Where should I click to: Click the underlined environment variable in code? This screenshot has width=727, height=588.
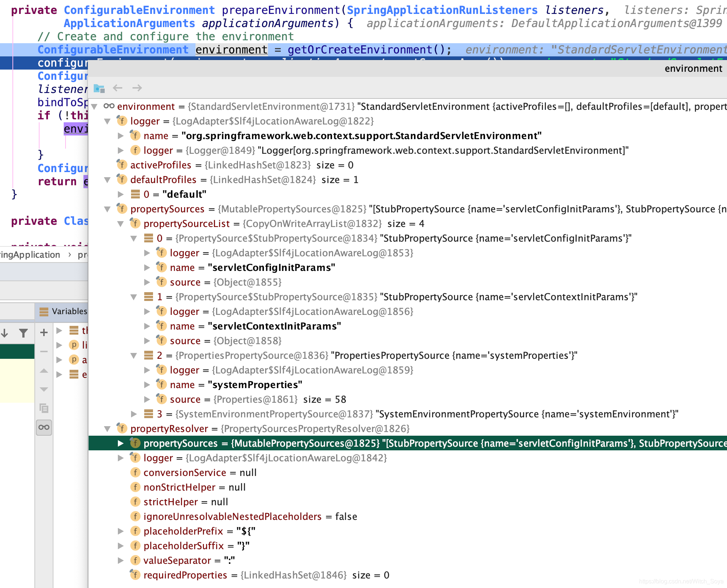[231, 50]
